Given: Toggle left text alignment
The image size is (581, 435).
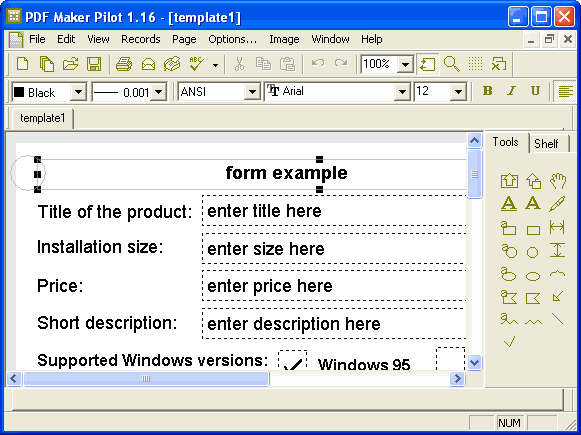Looking at the screenshot, I should point(565,91).
